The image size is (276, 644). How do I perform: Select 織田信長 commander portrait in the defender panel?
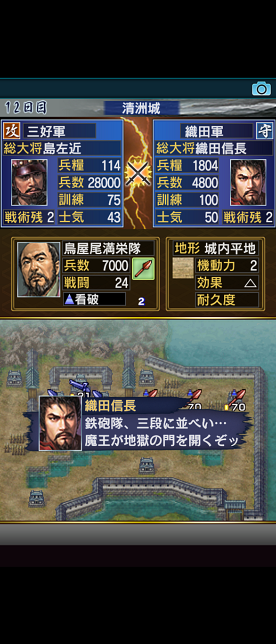[x=248, y=182]
